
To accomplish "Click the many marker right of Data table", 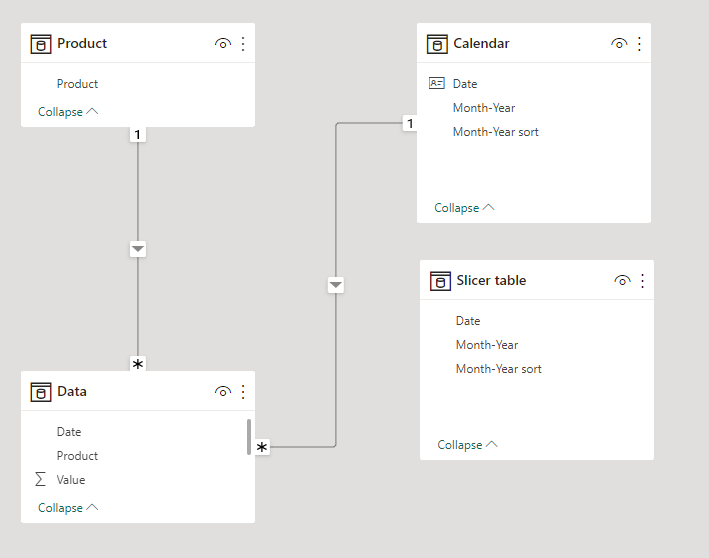I will tap(262, 447).
